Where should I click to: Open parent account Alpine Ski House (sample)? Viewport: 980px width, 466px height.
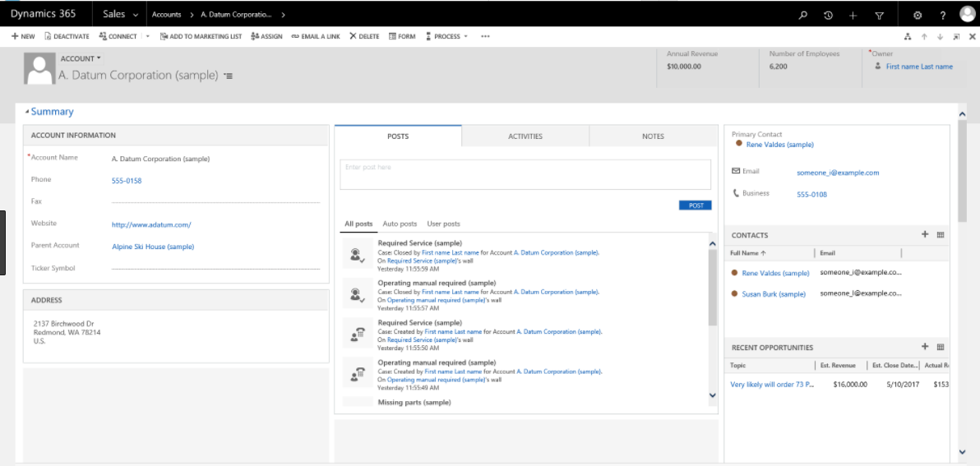tap(153, 247)
